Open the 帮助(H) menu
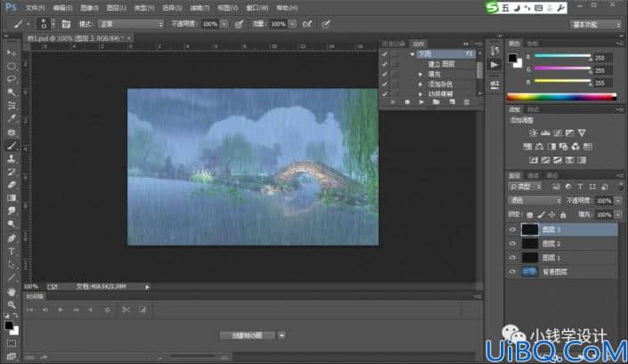This screenshot has width=628, height=364. (287, 8)
